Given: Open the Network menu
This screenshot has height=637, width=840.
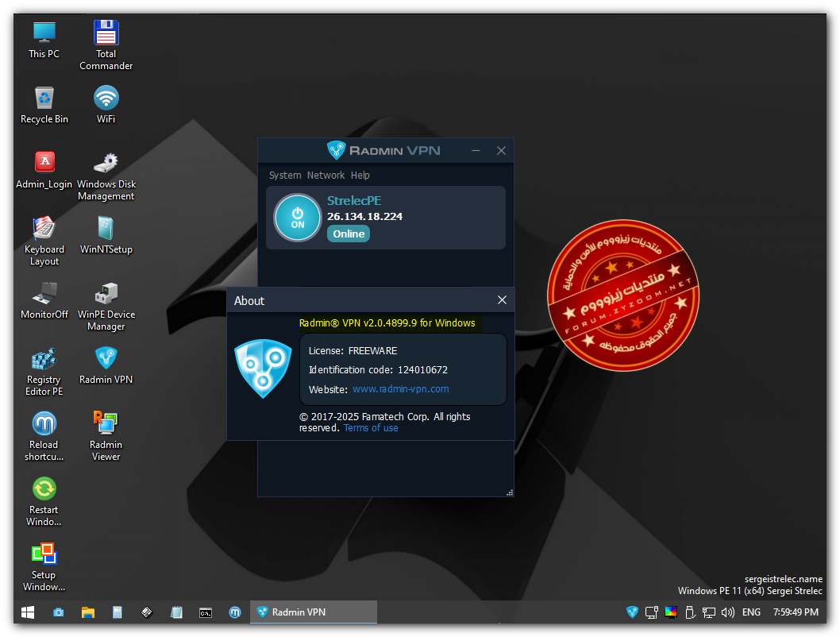Looking at the screenshot, I should click(x=326, y=176).
